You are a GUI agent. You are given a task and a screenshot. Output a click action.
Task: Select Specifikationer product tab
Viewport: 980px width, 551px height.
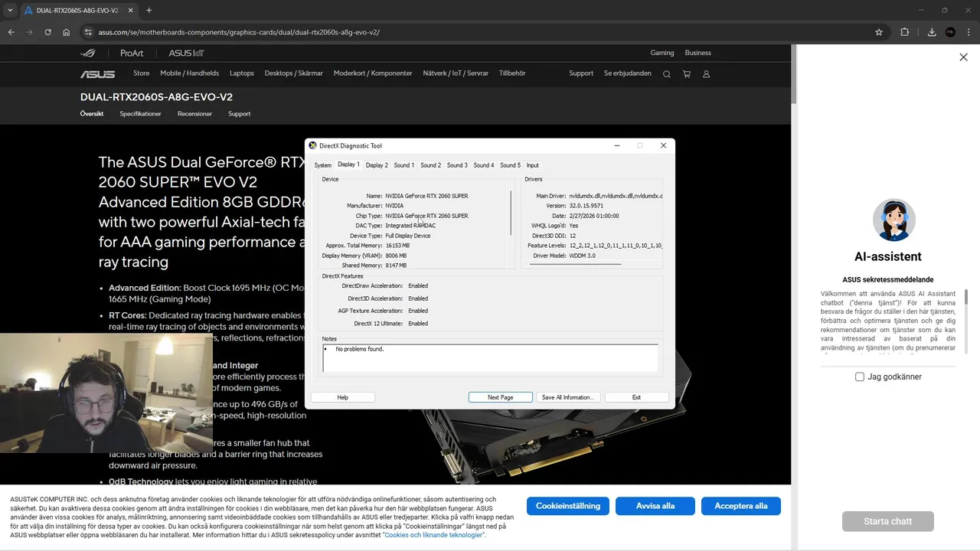pos(140,114)
